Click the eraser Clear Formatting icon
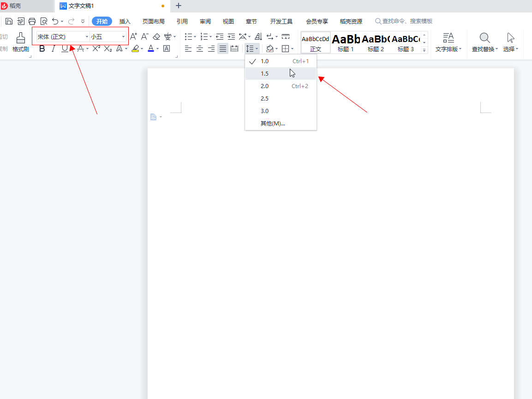Viewport: 532px width, 399px height. coord(156,36)
